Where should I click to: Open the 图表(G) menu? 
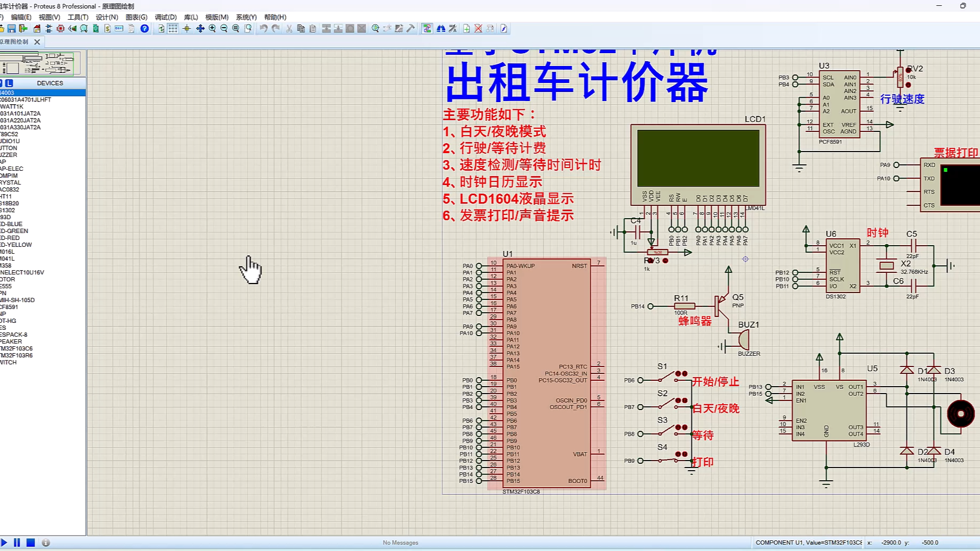point(136,17)
